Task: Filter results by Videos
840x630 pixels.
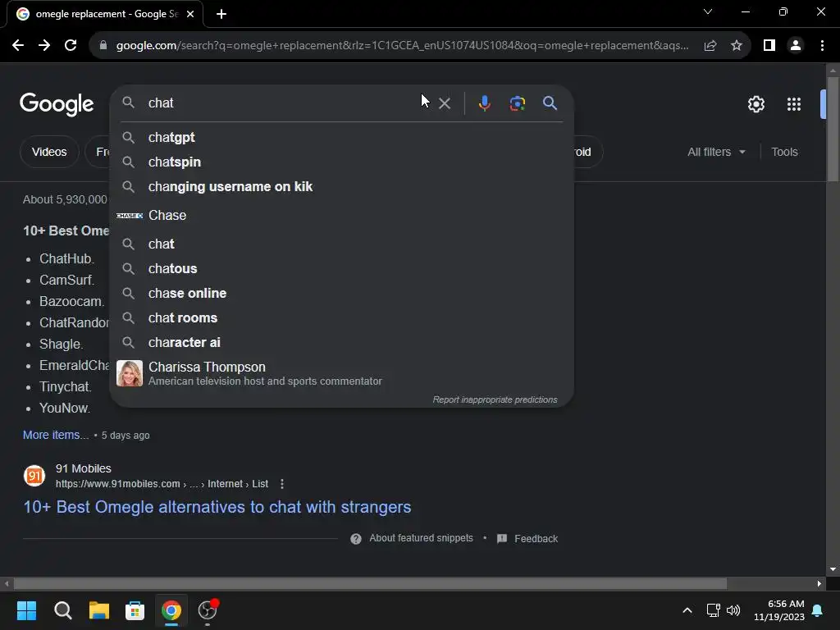Action: pos(49,152)
